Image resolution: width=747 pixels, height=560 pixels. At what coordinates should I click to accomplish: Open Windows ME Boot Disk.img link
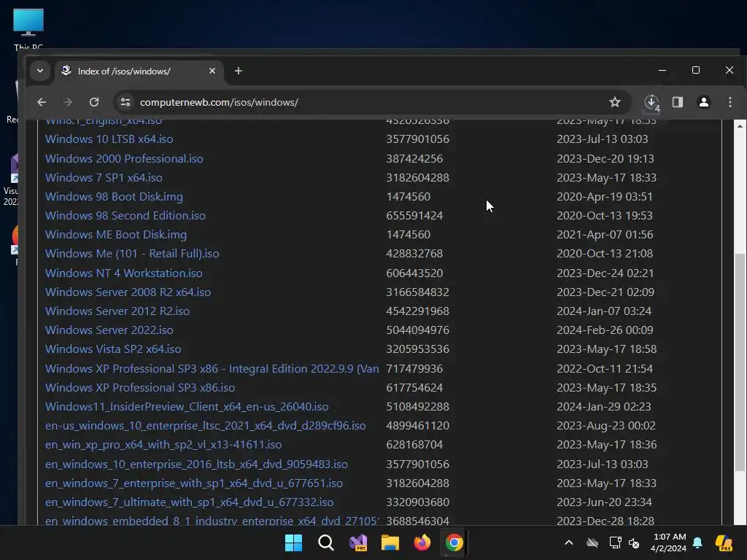click(x=116, y=235)
